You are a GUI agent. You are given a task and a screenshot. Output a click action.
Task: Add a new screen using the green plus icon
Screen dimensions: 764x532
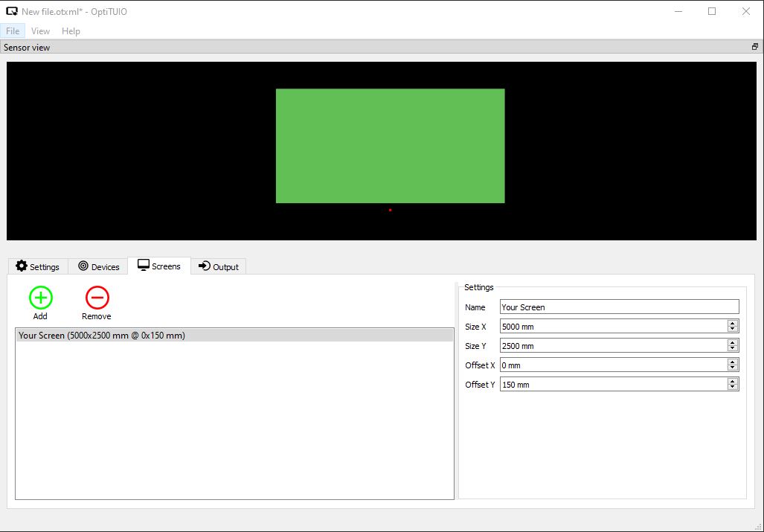39,297
